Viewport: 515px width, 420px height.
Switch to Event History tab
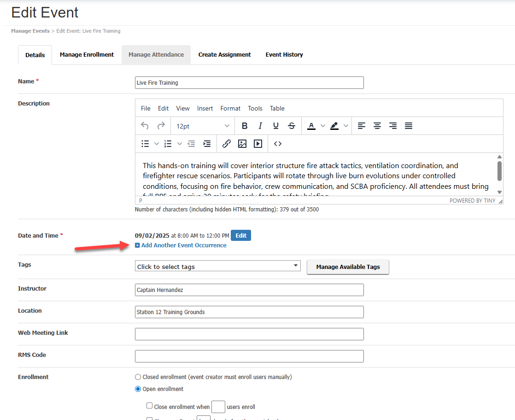(284, 54)
